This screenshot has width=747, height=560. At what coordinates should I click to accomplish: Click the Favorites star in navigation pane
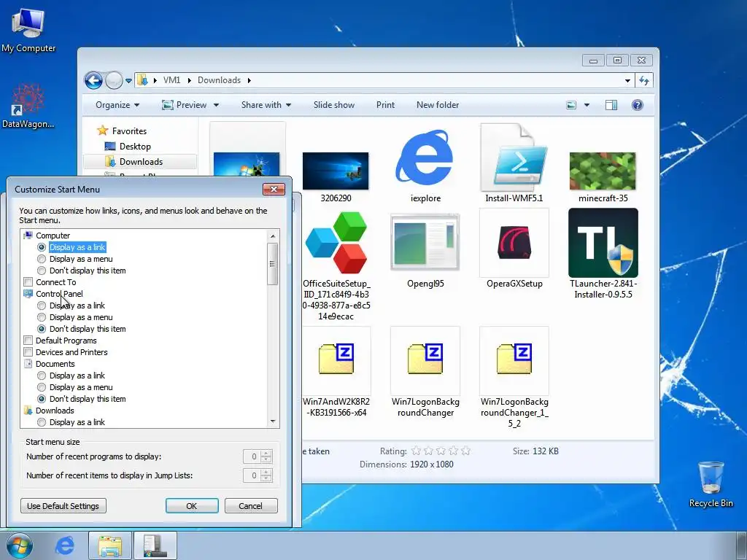click(x=102, y=131)
